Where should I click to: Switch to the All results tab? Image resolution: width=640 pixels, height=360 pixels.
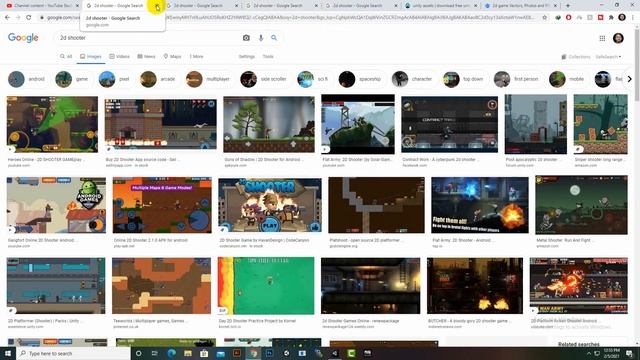click(x=66, y=56)
